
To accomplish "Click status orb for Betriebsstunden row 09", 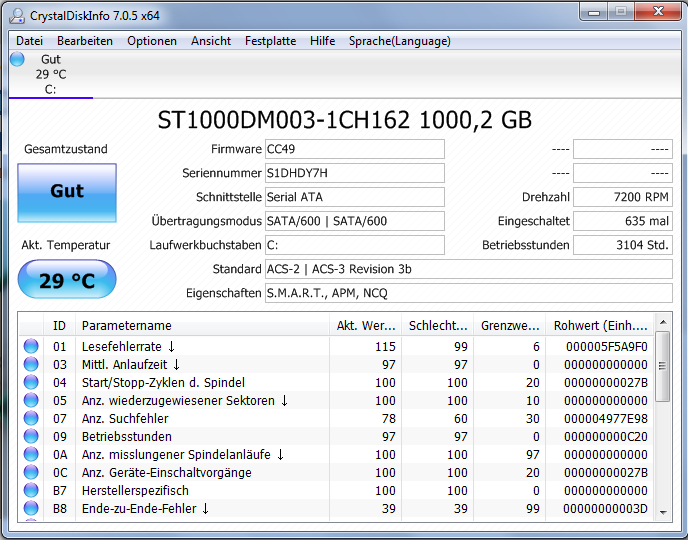I will pyautogui.click(x=31, y=436).
